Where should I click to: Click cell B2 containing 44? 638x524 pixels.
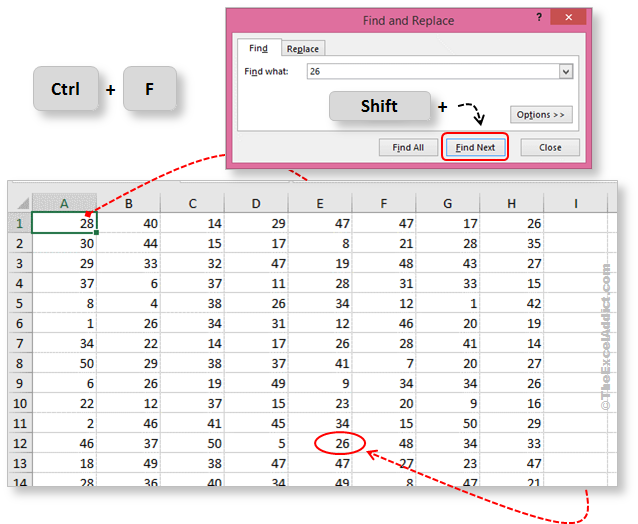pos(129,243)
